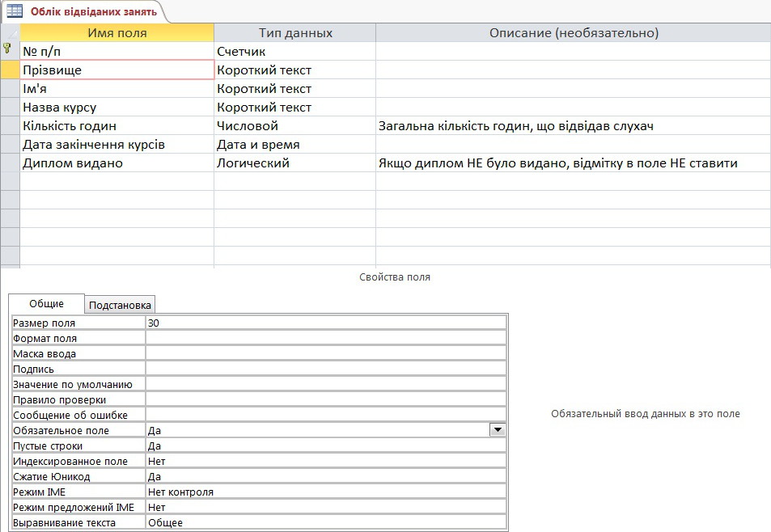The width and height of the screenshot is (771, 532).
Task: Click the Выравнивание текста value Общее
Action: click(x=325, y=523)
